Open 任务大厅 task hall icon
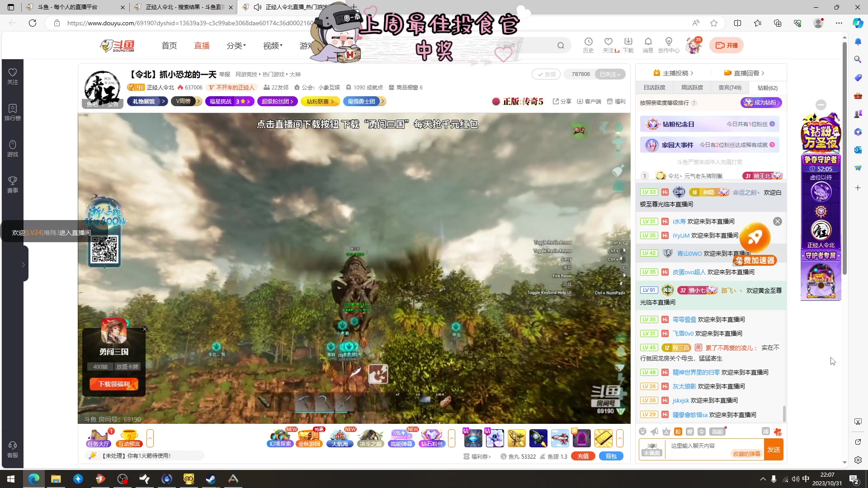The image size is (868, 488). [99, 438]
